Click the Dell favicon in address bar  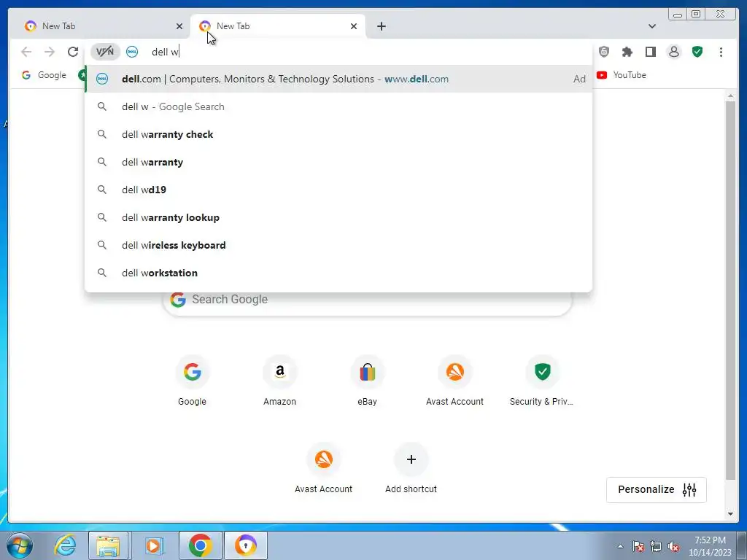tap(132, 52)
